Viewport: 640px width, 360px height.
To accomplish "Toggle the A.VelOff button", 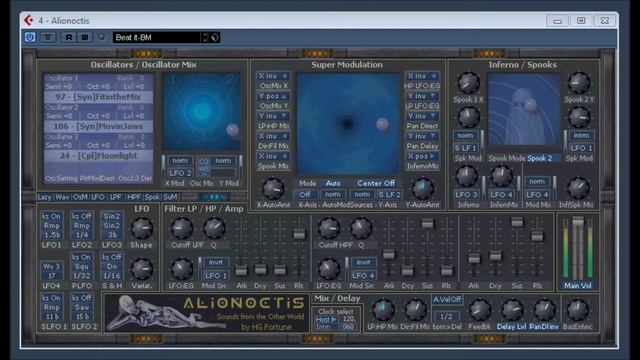I will click(x=447, y=300).
